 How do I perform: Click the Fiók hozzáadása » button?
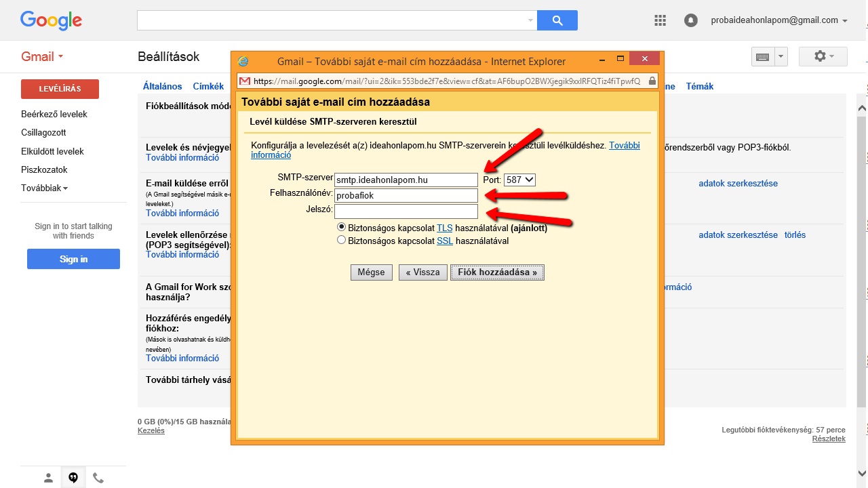tap(497, 272)
